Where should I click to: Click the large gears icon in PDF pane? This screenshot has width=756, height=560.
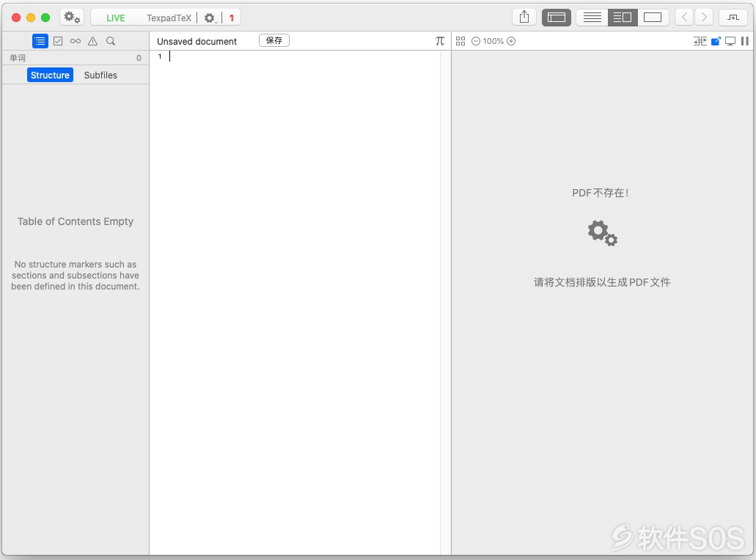602,233
